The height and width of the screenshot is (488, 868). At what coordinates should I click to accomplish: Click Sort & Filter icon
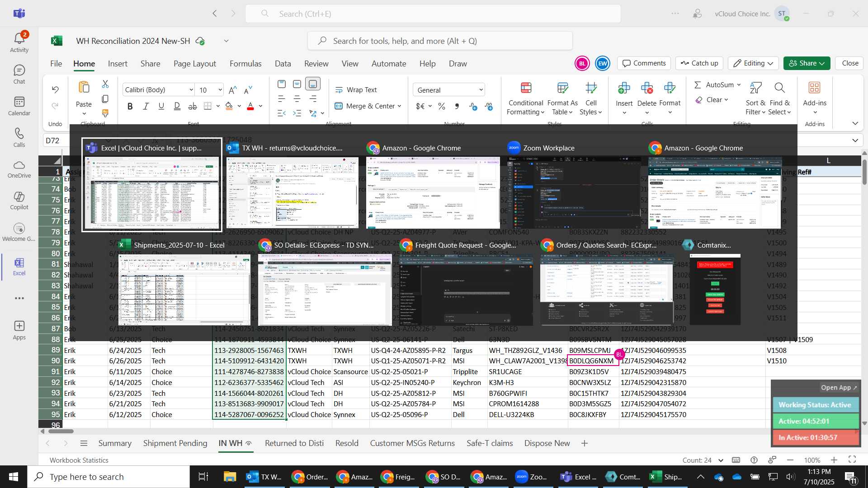[x=755, y=88]
